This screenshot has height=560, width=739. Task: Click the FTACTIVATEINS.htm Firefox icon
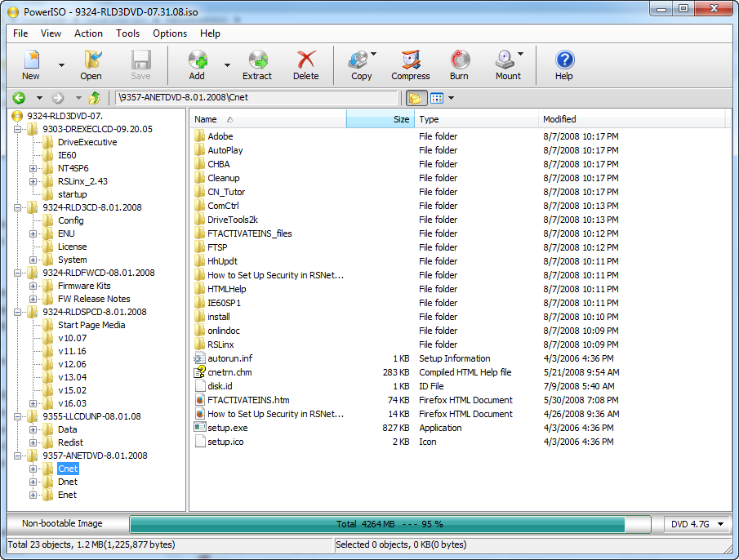(200, 400)
